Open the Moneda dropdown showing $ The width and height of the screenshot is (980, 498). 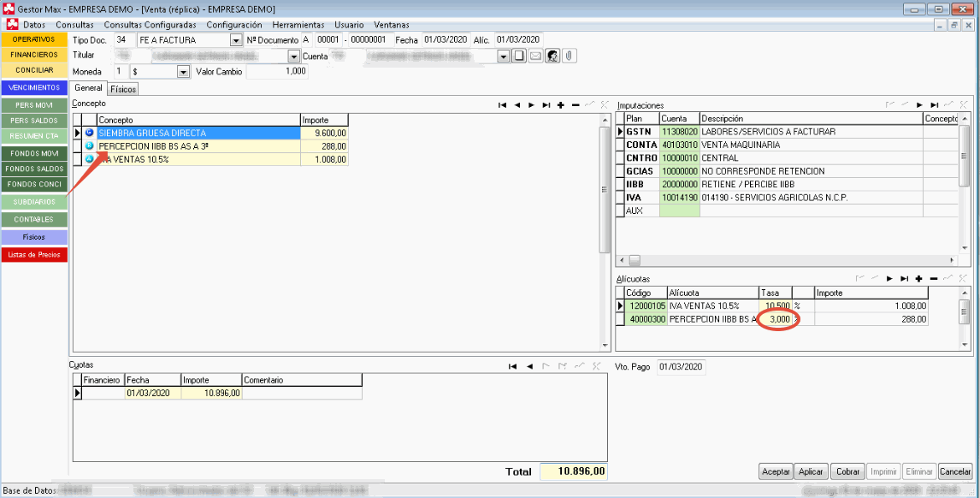pyautogui.click(x=183, y=72)
